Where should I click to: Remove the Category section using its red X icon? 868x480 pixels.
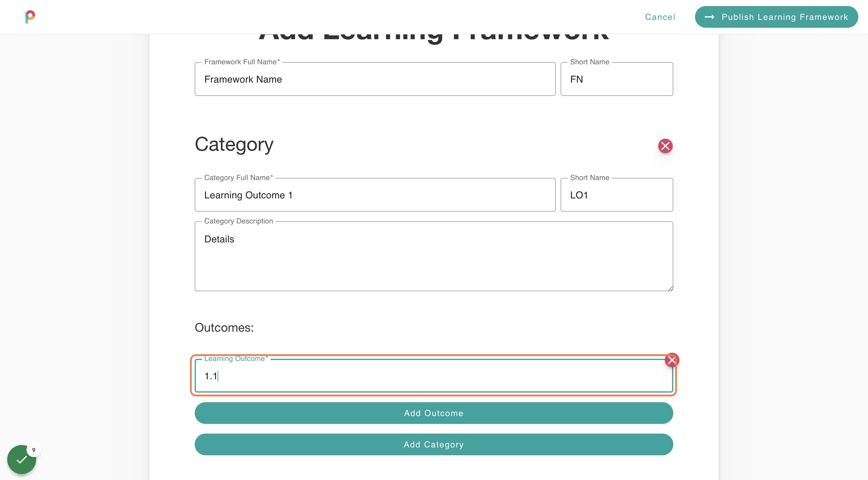click(x=665, y=146)
